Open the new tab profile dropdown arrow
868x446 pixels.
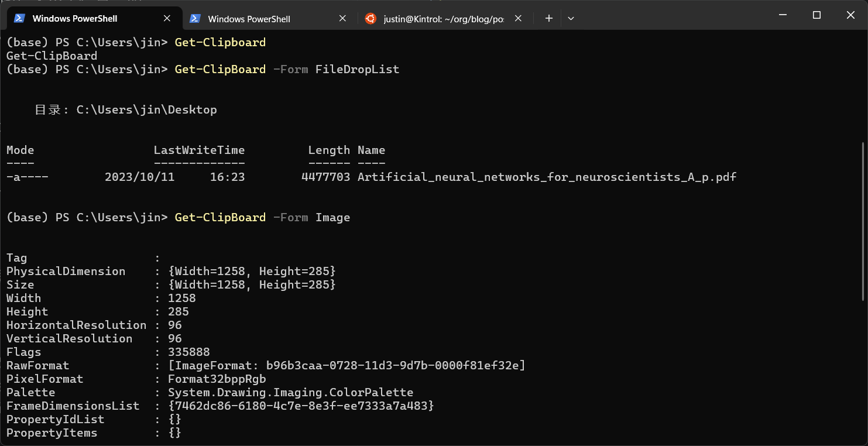(571, 19)
